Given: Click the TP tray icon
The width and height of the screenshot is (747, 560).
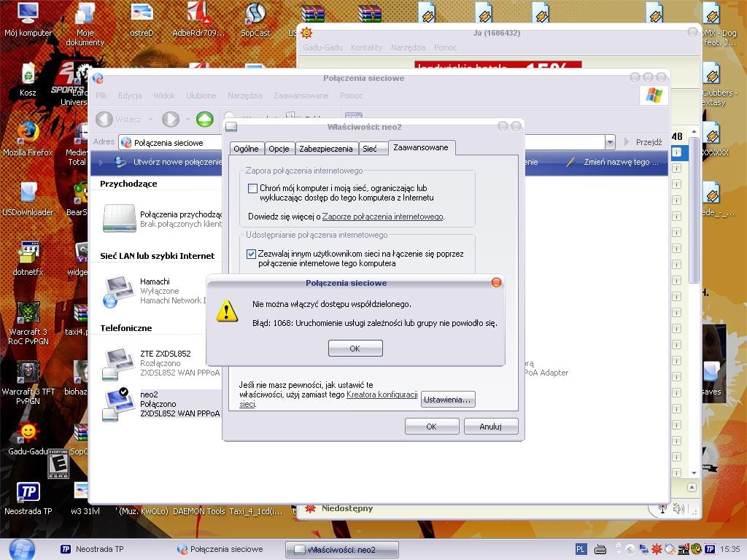Looking at the screenshot, I should 710,549.
